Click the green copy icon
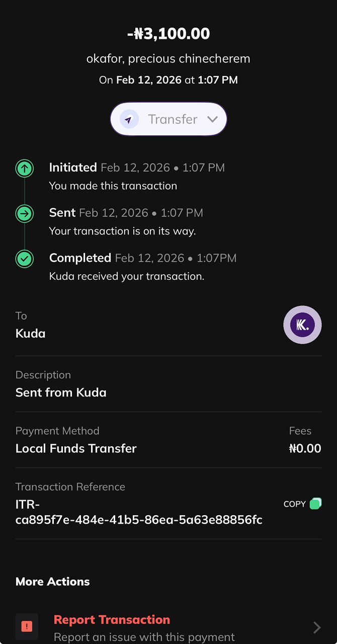 [x=315, y=504]
